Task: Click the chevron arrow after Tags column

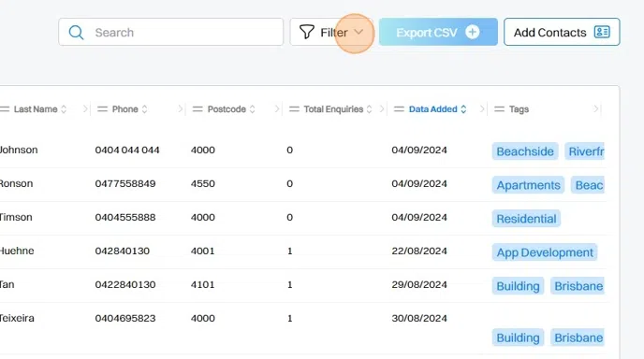Action: point(596,109)
